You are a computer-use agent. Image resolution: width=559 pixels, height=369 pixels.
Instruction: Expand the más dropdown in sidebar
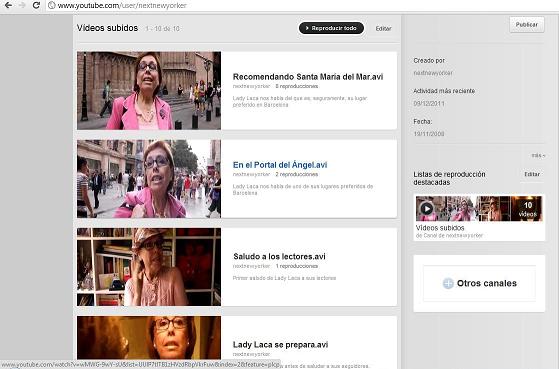pos(538,155)
